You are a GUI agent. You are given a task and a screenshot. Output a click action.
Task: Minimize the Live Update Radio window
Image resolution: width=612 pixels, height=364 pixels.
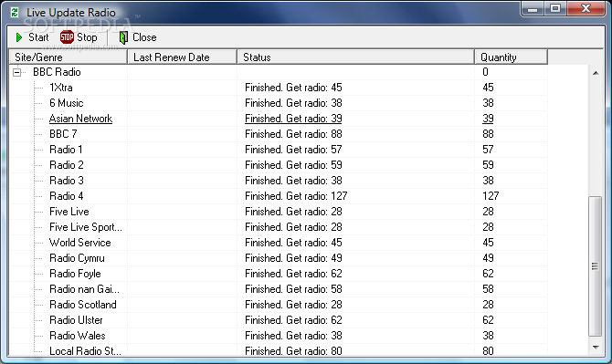(x=533, y=8)
